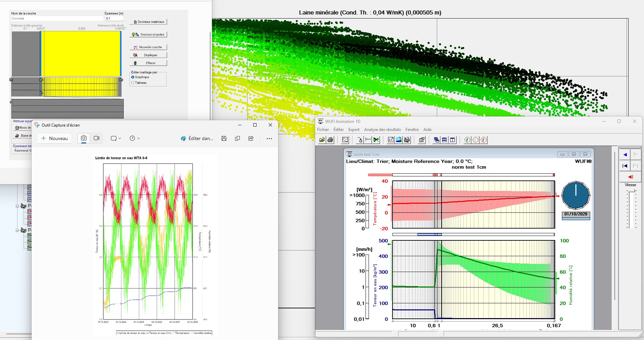Open the Analyse des résultats menu
This screenshot has width=644, height=340.
382,130
